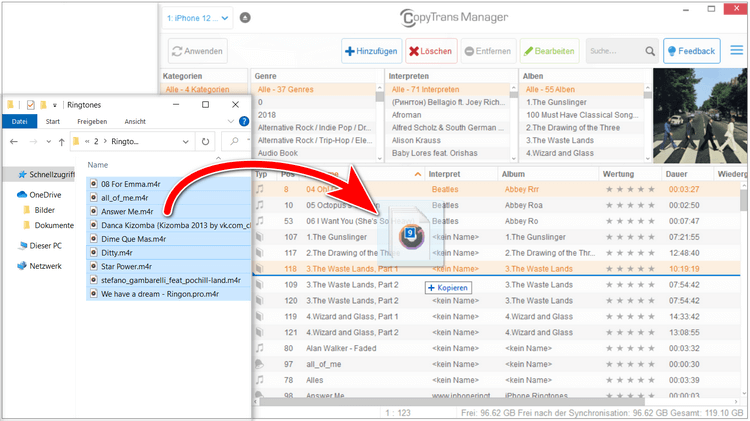Select Schnellzugriff in Explorer sidebar
This screenshot has height=421, width=750.
point(46,175)
